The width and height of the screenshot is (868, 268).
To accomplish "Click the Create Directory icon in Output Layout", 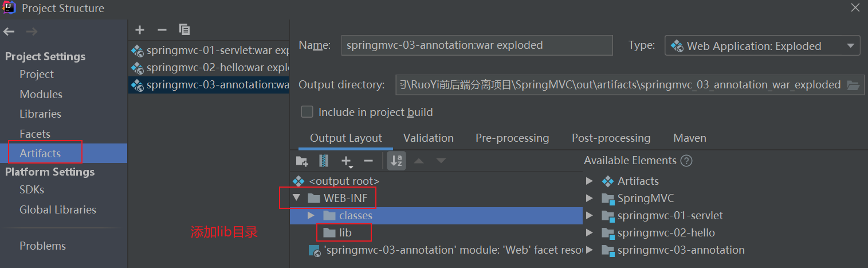I will click(x=302, y=161).
